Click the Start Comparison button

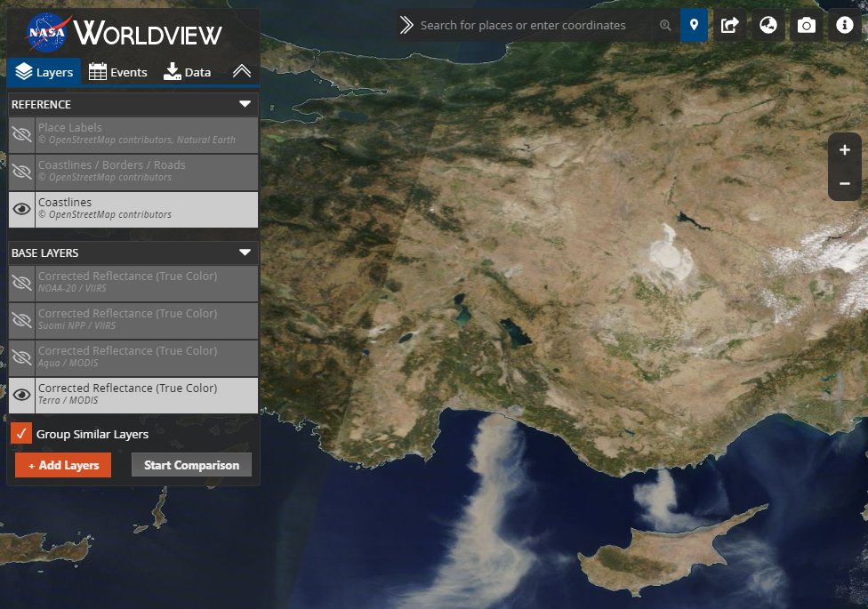point(191,465)
